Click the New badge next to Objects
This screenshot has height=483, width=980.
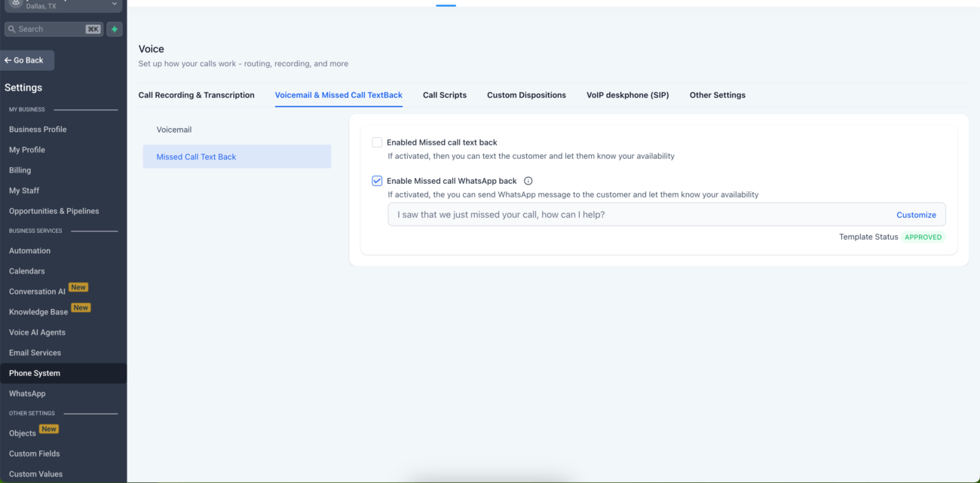tap(48, 428)
